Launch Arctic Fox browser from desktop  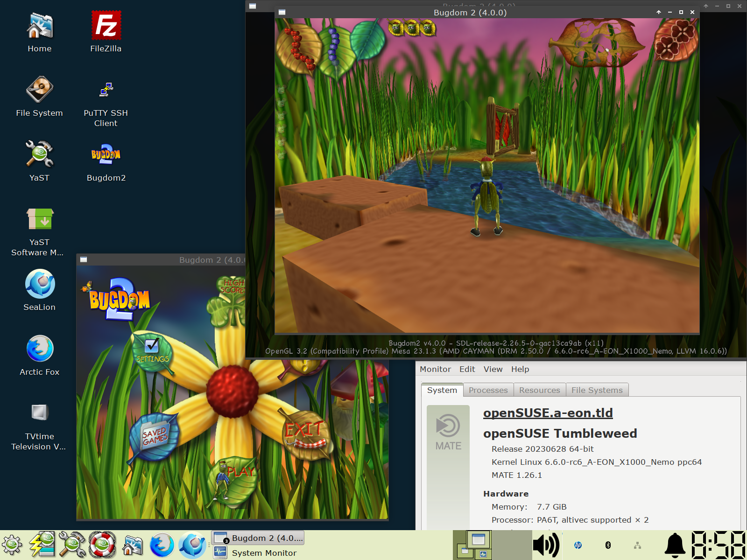point(40,355)
